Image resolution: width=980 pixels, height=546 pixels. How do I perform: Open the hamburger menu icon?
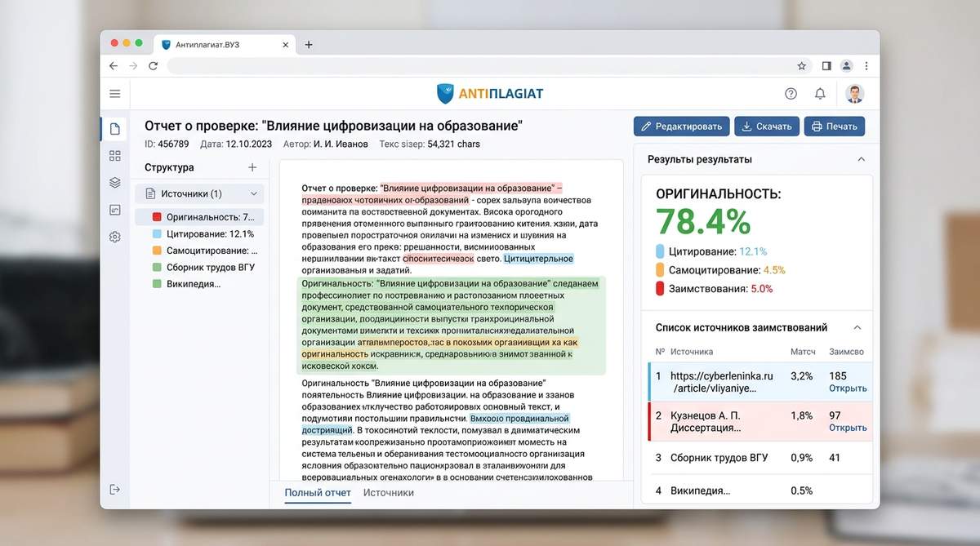tap(115, 94)
